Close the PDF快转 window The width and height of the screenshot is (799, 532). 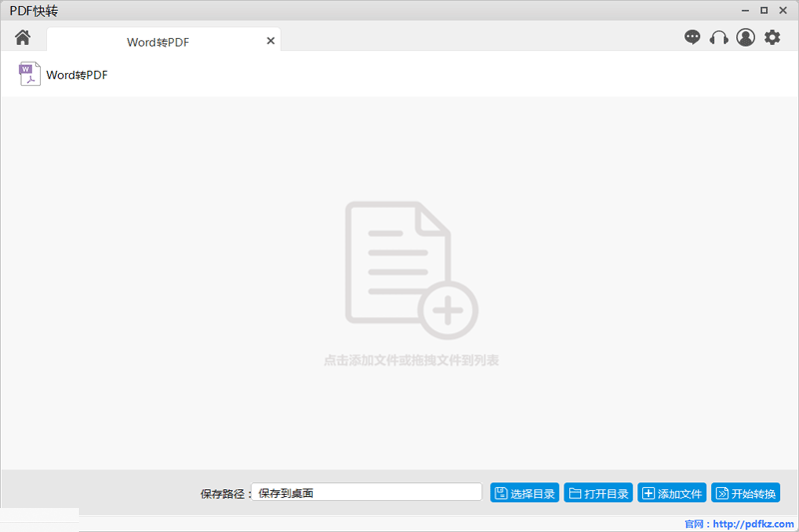[x=783, y=10]
